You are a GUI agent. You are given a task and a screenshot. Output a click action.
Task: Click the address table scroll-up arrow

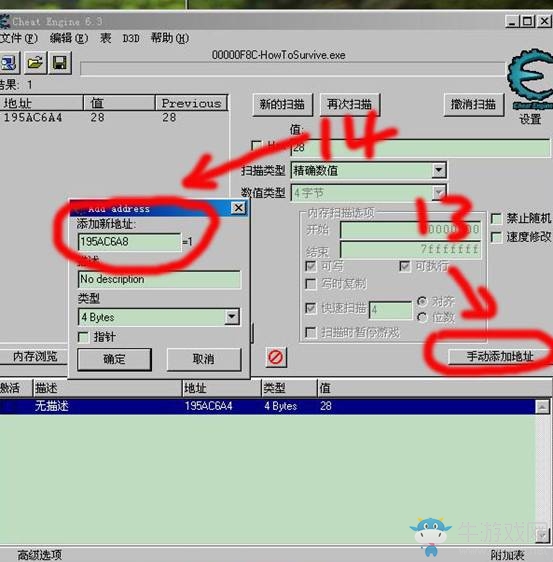(x=542, y=407)
